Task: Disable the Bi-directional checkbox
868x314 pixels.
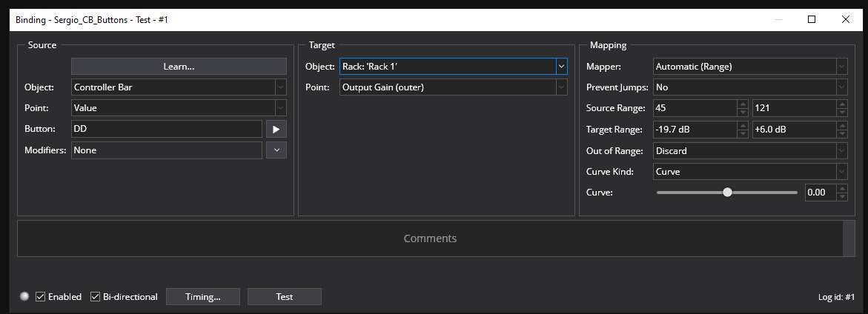Action: click(x=95, y=297)
